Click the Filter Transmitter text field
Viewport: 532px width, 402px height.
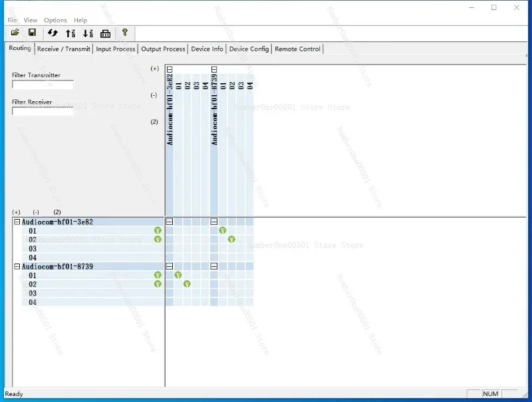pyautogui.click(x=43, y=85)
